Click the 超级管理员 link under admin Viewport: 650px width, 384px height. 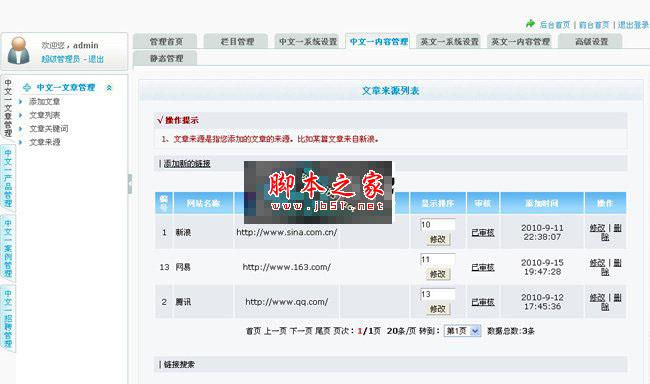click(61, 59)
